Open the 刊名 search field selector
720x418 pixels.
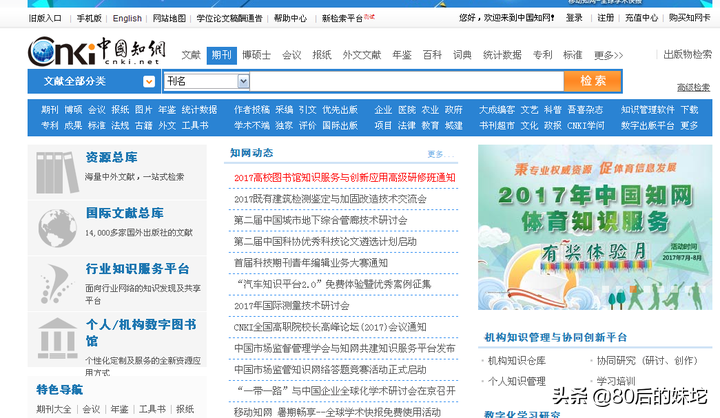[207, 81]
